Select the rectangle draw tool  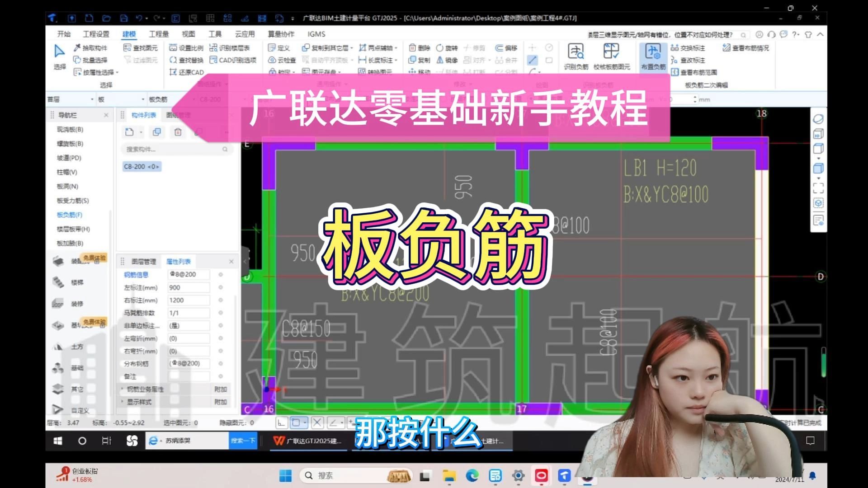pyautogui.click(x=549, y=60)
